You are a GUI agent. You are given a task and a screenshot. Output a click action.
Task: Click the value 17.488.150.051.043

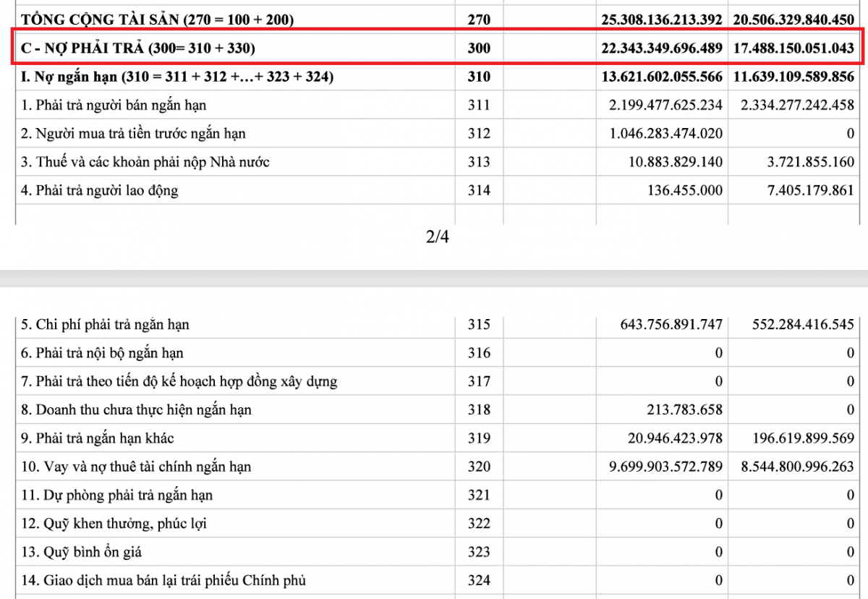pyautogui.click(x=793, y=48)
